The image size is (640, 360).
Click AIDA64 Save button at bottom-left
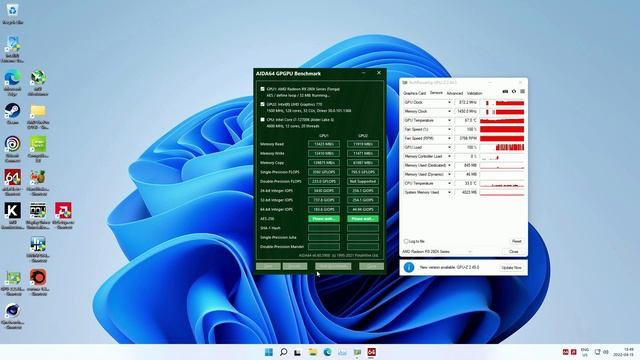point(268,266)
